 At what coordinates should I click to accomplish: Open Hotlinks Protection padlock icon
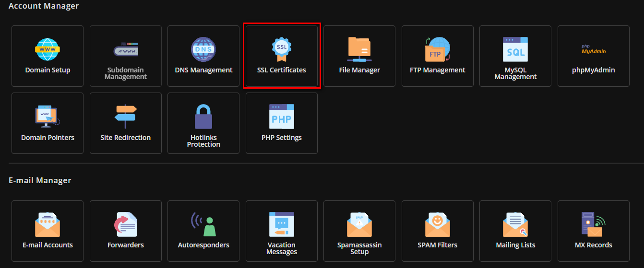(203, 117)
